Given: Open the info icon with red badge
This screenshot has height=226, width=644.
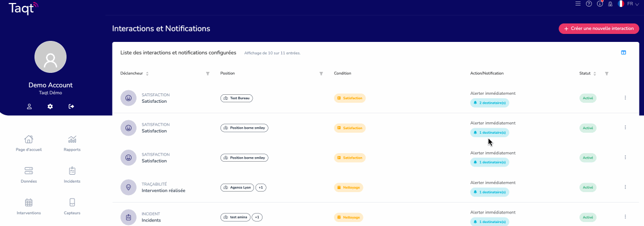Looking at the screenshot, I should pyautogui.click(x=600, y=3).
